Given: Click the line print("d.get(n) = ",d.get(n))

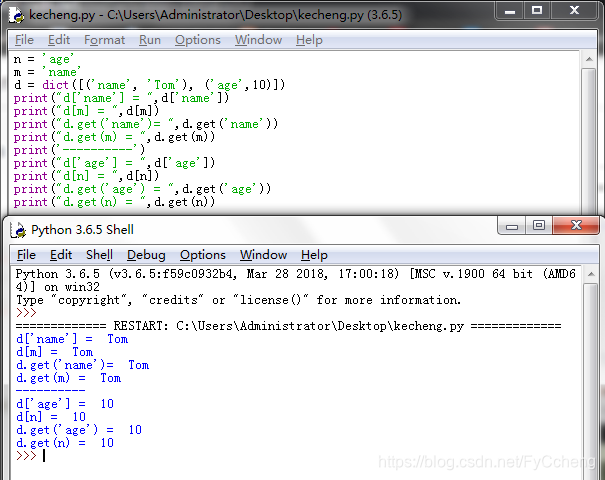Looking at the screenshot, I should coord(114,202).
